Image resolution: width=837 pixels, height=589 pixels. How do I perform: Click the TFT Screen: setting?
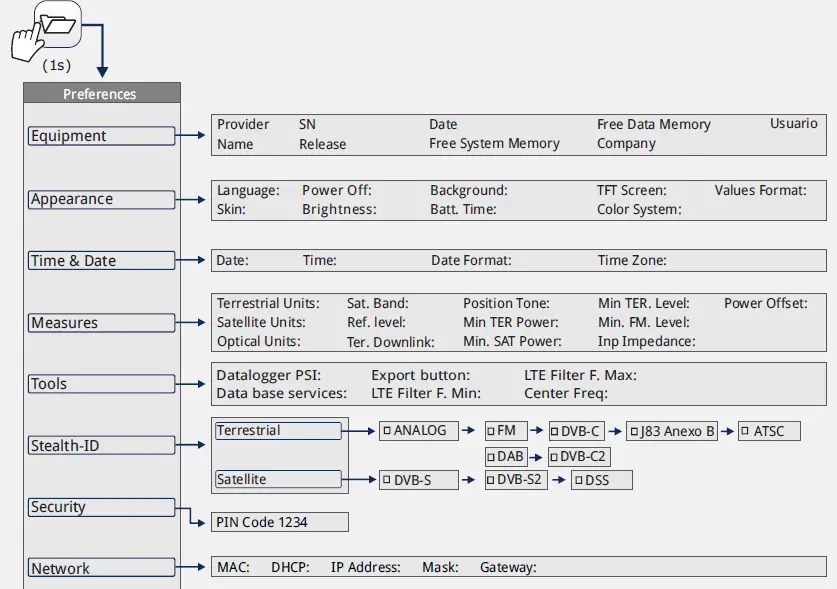click(x=631, y=191)
